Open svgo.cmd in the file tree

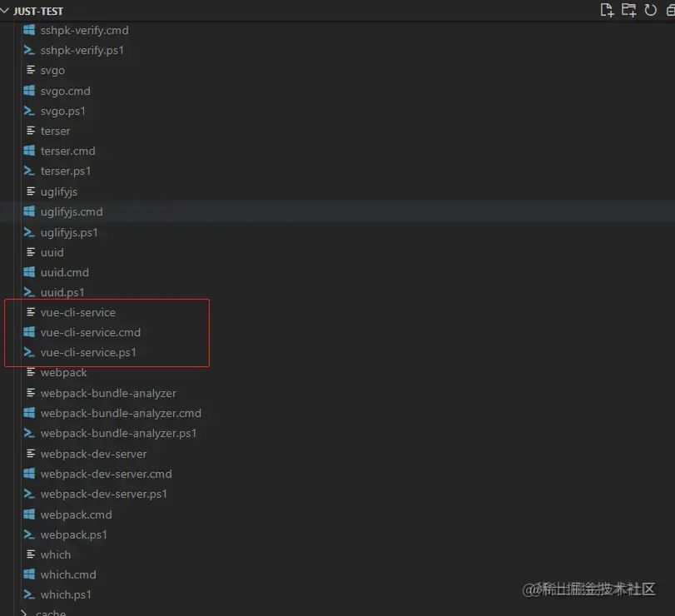click(x=66, y=91)
